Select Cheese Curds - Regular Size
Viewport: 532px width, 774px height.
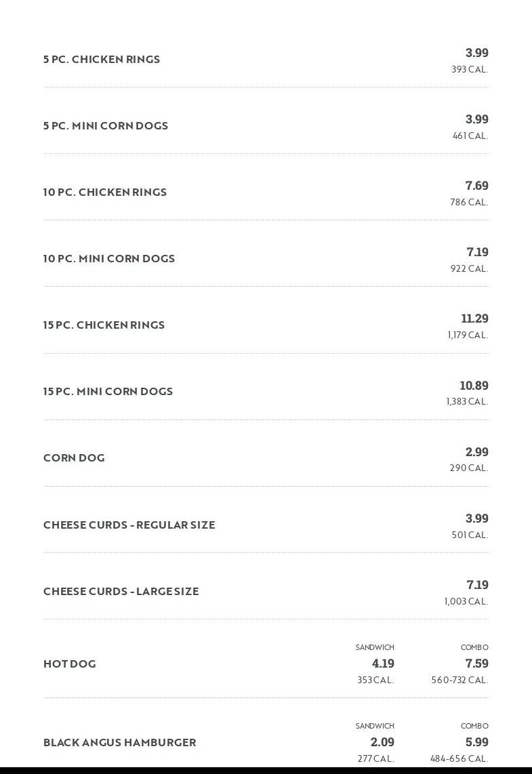(129, 525)
